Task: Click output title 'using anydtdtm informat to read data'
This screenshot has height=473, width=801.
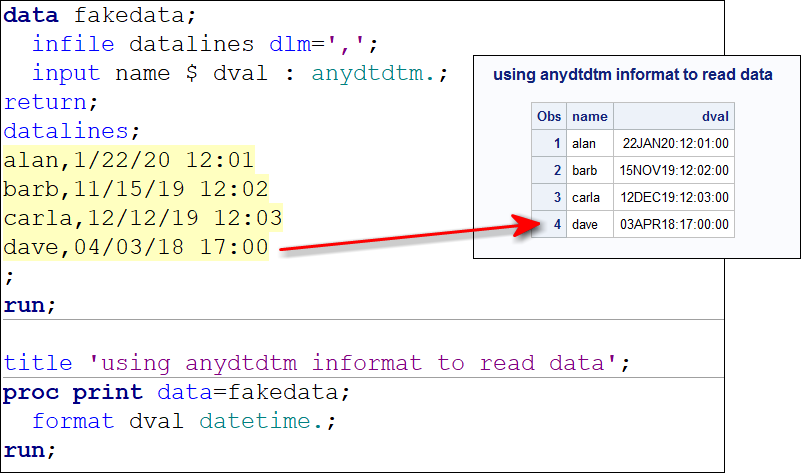Action: tap(632, 75)
